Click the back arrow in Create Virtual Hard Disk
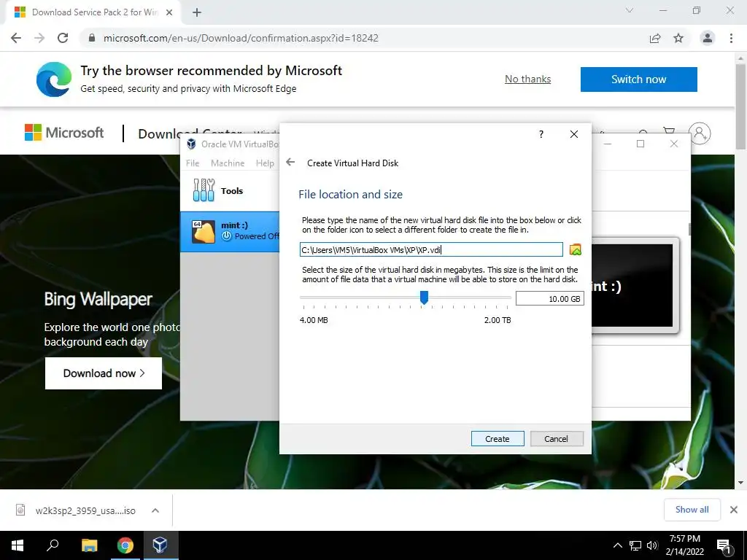747x560 pixels. [290, 163]
